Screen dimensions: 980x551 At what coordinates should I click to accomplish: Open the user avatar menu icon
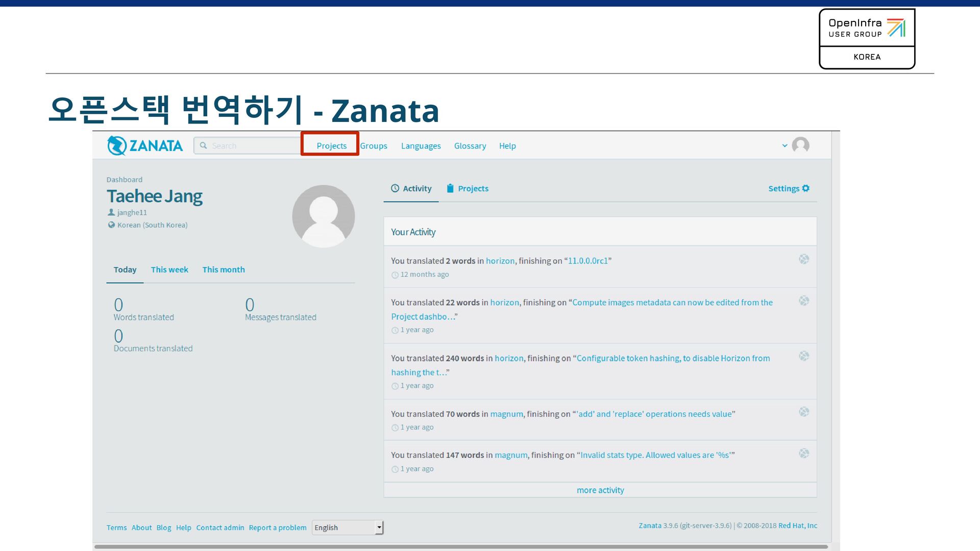[x=800, y=145]
